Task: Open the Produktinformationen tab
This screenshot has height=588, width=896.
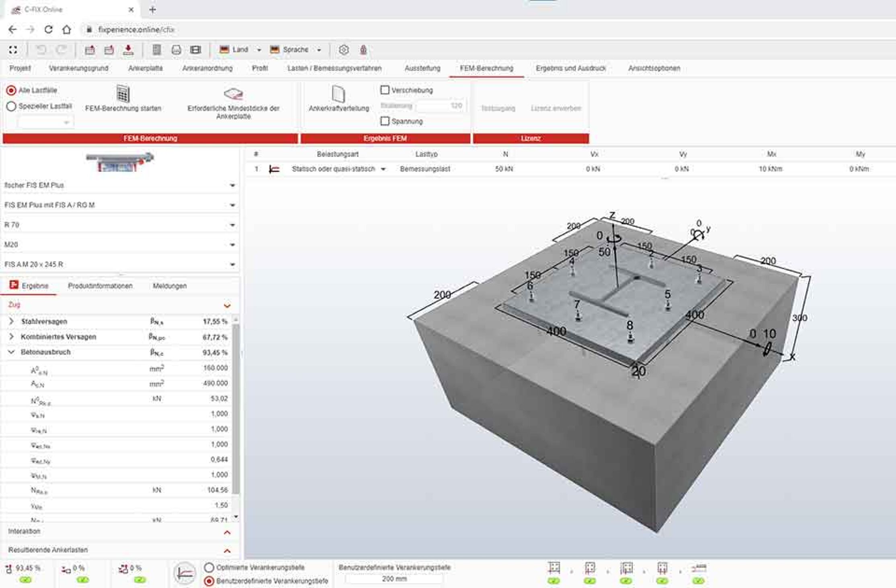Action: [x=100, y=286]
